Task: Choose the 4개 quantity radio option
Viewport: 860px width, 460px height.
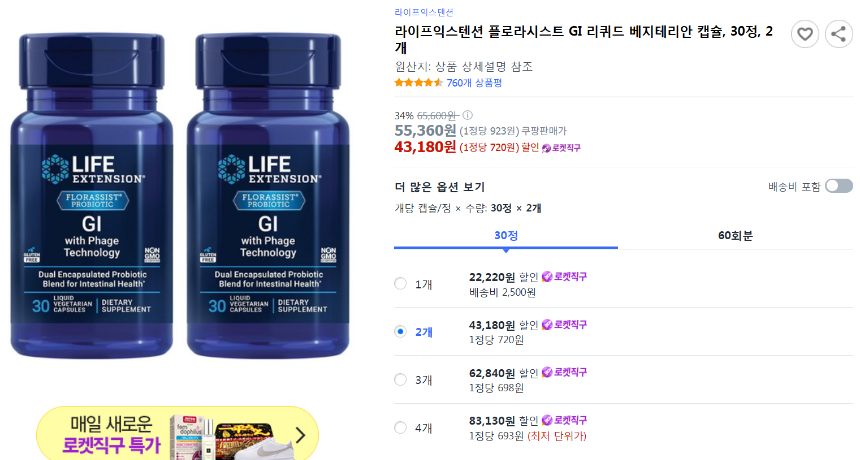Action: point(401,428)
